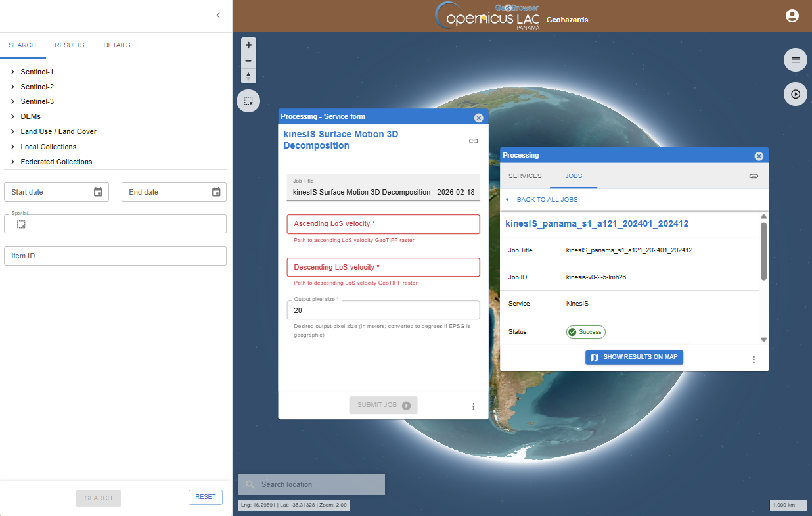Expand Federated Collections tree item
The width and height of the screenshot is (812, 516).
pos(13,162)
